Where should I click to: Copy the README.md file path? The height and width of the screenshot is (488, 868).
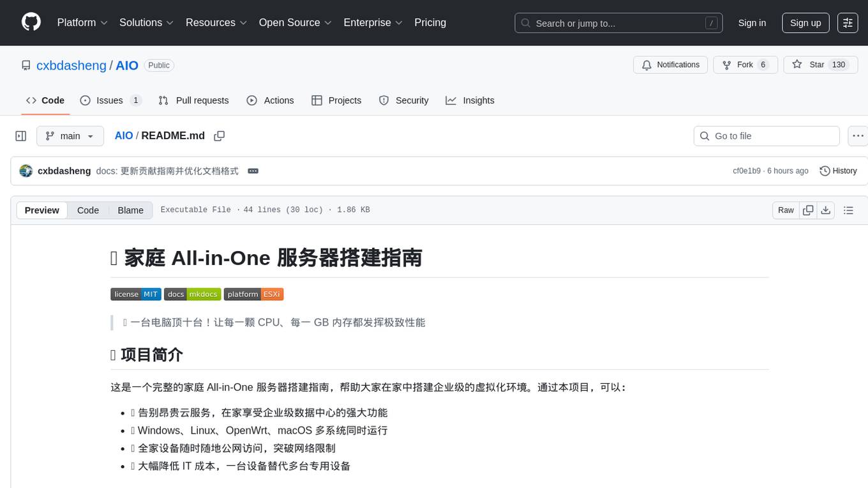tap(220, 136)
